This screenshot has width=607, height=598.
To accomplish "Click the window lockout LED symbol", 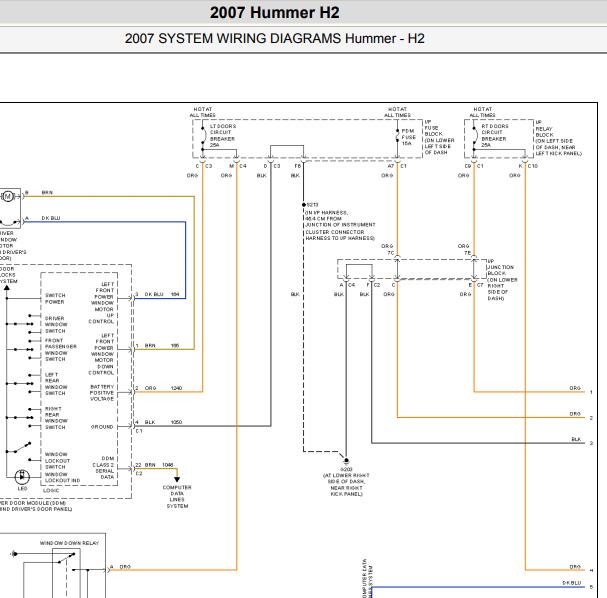I will pos(22,476).
